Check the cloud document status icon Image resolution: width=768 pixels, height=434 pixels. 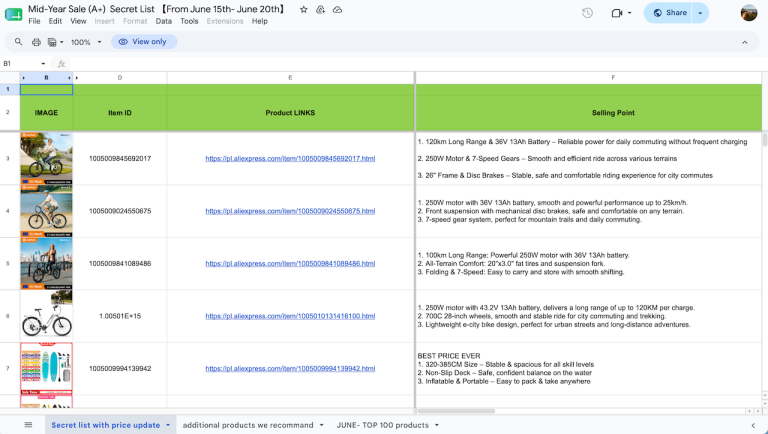click(337, 9)
